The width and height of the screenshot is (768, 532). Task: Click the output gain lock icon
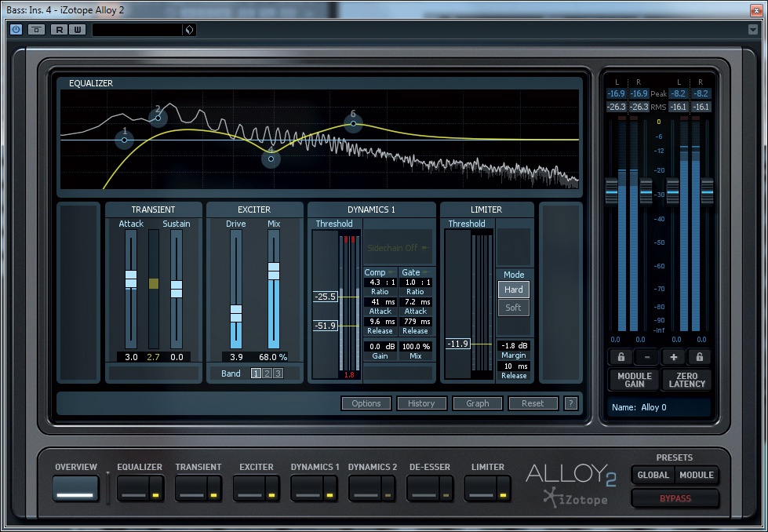(700, 357)
